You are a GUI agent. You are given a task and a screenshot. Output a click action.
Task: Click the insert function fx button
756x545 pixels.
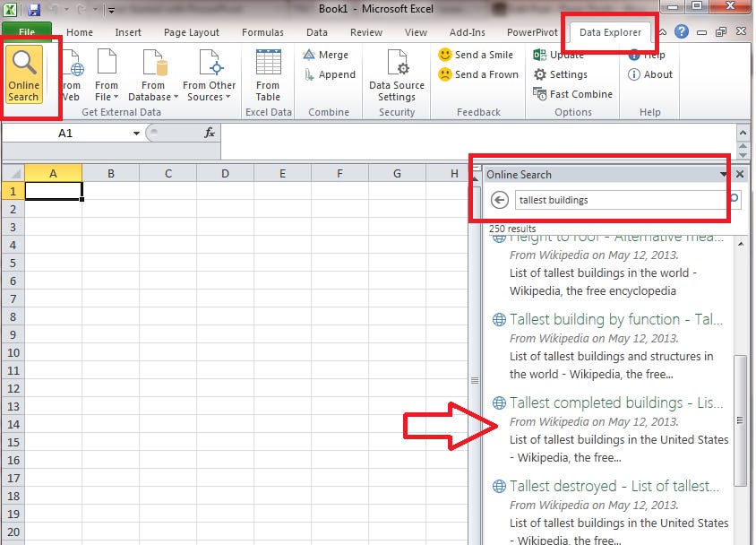click(x=210, y=133)
